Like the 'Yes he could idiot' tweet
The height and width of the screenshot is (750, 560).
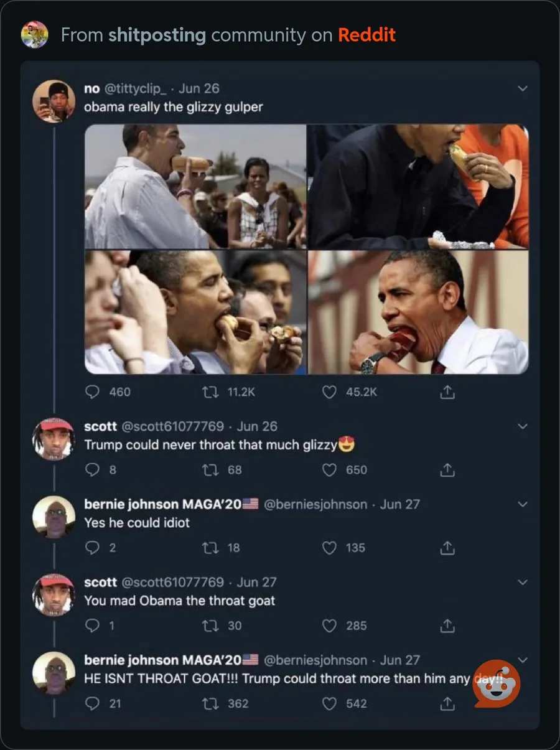click(x=330, y=548)
